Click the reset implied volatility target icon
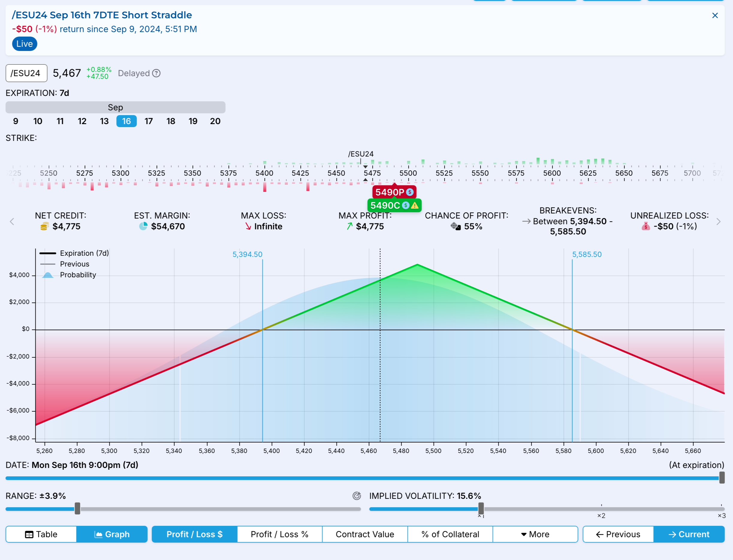The width and height of the screenshot is (733, 560). click(x=357, y=496)
